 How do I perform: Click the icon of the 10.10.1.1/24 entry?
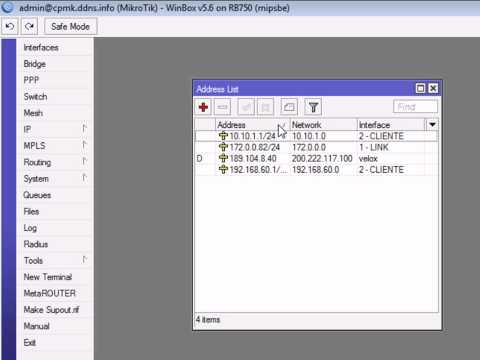(223, 136)
